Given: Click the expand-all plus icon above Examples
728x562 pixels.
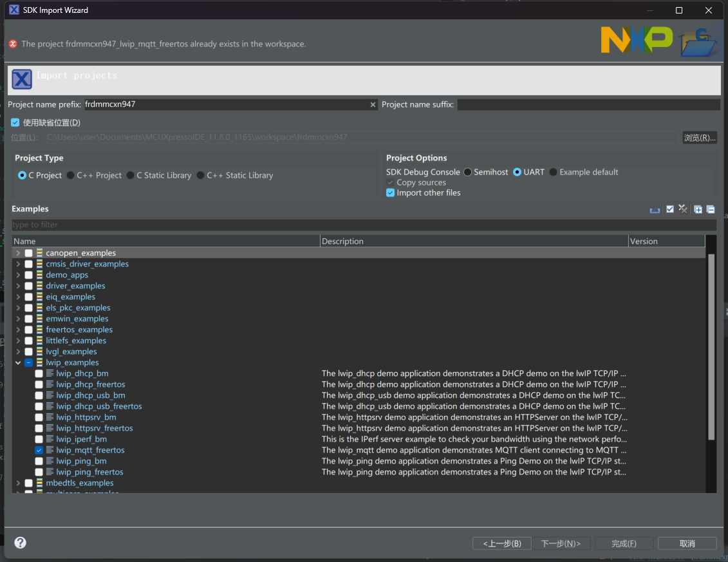Looking at the screenshot, I should coord(698,209).
